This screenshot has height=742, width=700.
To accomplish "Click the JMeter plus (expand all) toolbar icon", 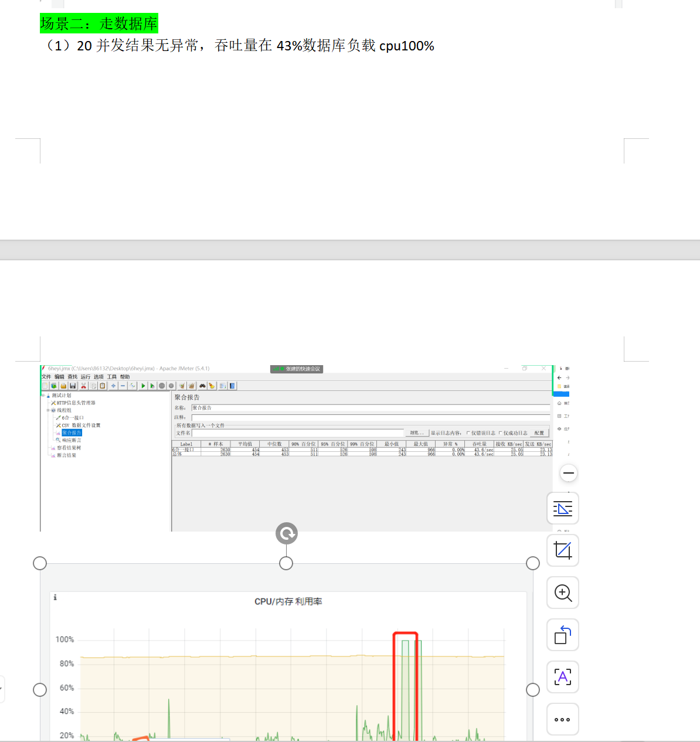I will [113, 386].
